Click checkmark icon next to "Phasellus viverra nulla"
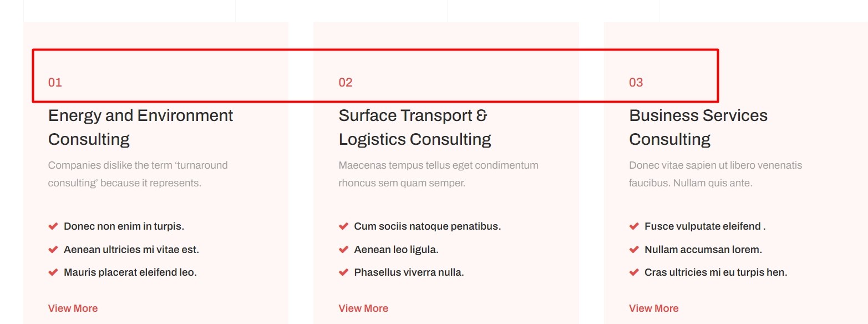This screenshot has width=868, height=324. (x=343, y=272)
